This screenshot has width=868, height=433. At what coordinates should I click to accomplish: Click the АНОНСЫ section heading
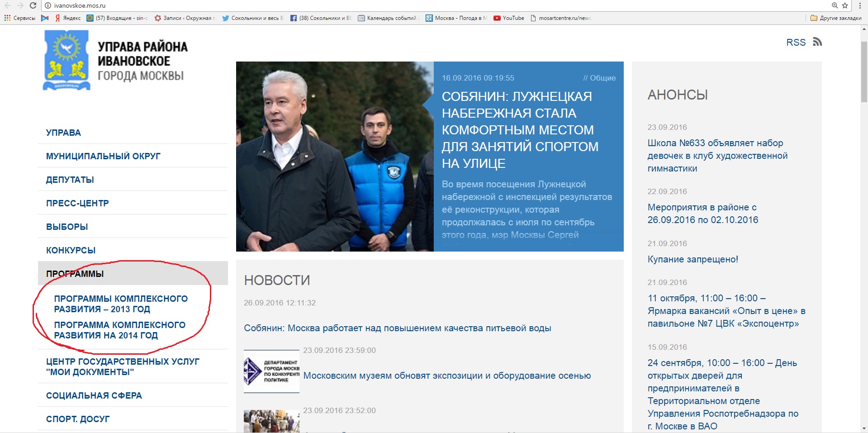tap(678, 95)
